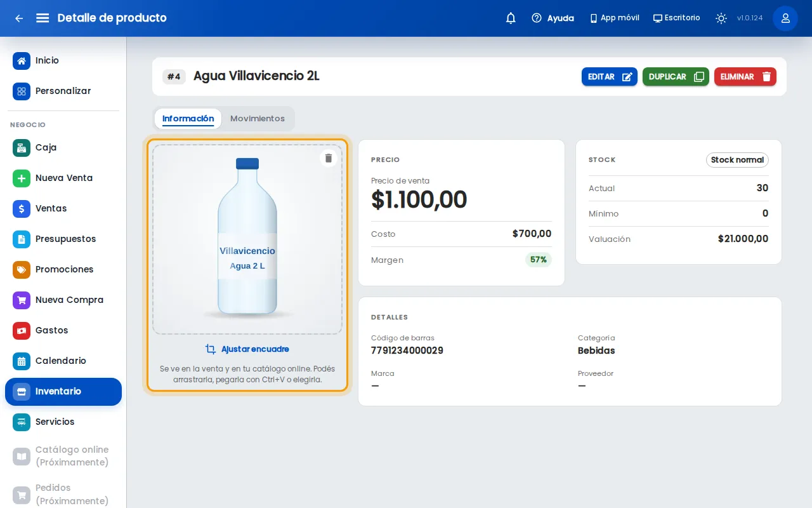This screenshot has width=812, height=508.
Task: Click the $21.000,00 valuation value
Action: point(743,239)
